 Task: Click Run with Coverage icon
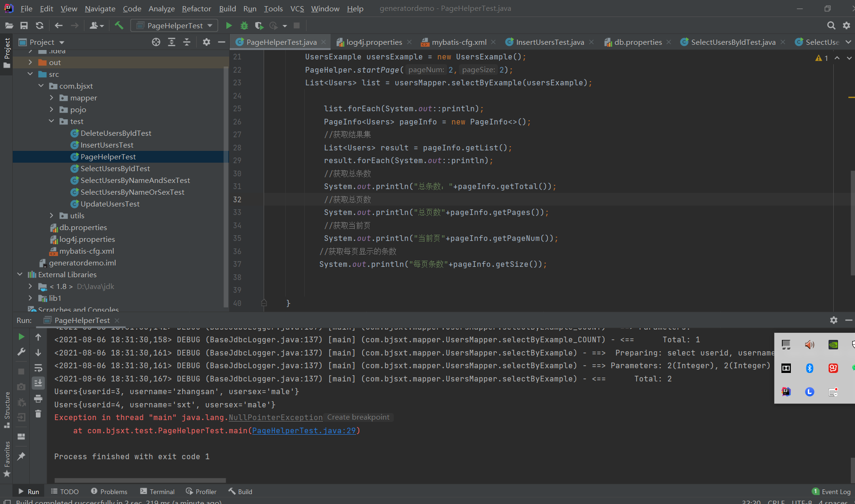(x=259, y=25)
